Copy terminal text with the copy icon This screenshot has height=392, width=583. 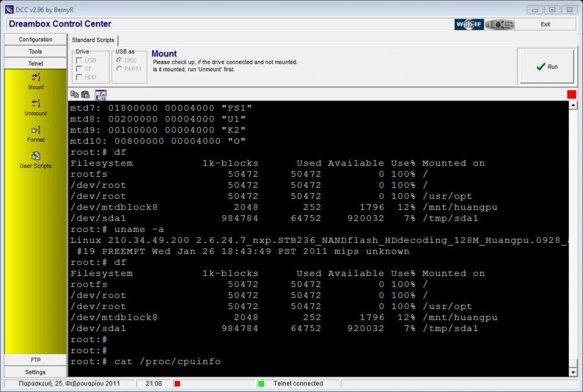point(74,95)
